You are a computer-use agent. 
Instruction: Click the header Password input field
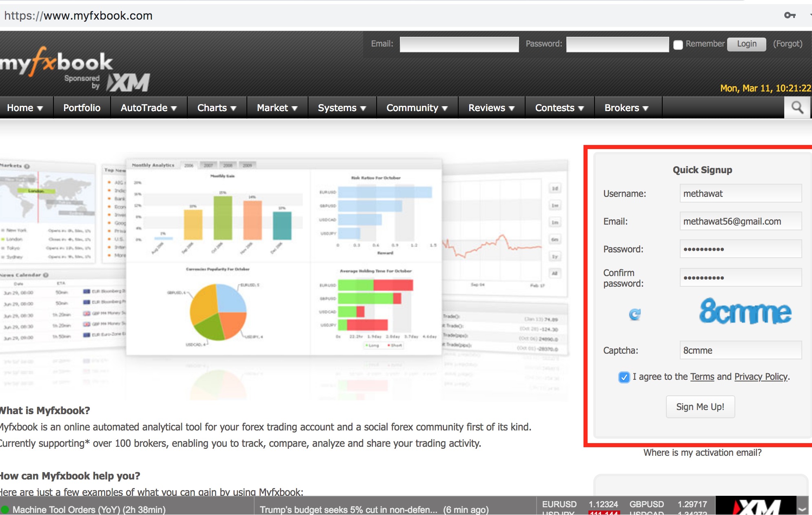(x=617, y=44)
